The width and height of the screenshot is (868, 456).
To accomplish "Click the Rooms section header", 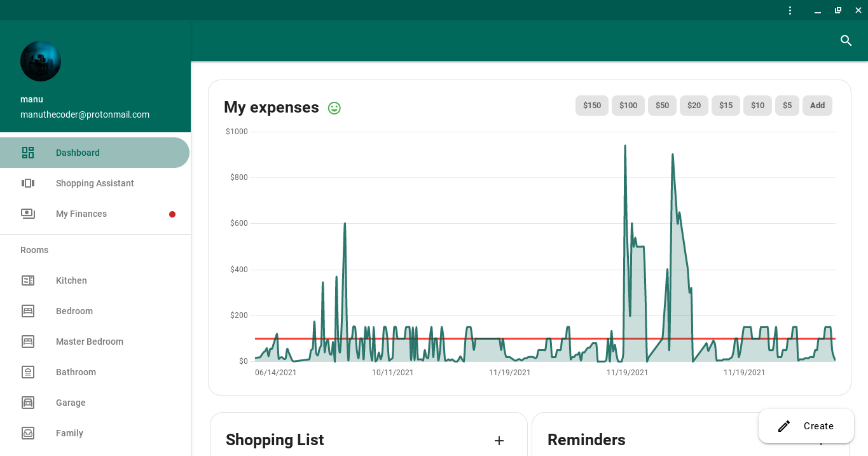I will 34,250.
